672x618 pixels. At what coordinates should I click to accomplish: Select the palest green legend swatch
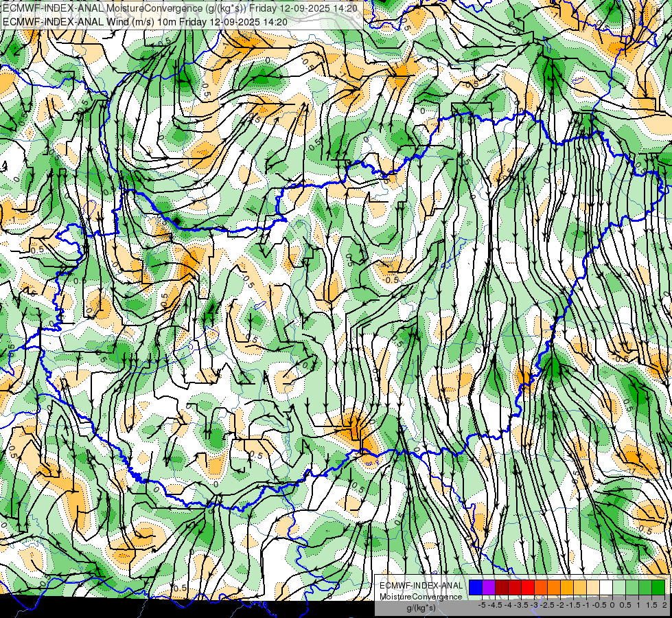619,588
